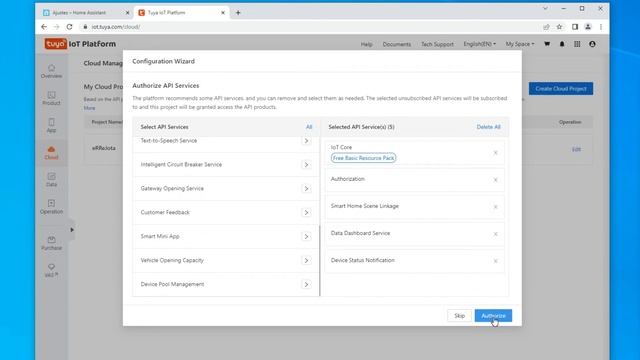This screenshot has height=360, width=640.
Task: Remove Smart Home Scene Linkage service
Action: coord(496,207)
